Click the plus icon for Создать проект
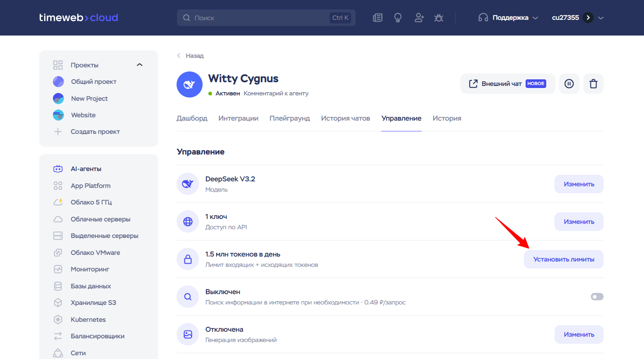Image resolution: width=644 pixels, height=359 pixels. pyautogui.click(x=58, y=131)
